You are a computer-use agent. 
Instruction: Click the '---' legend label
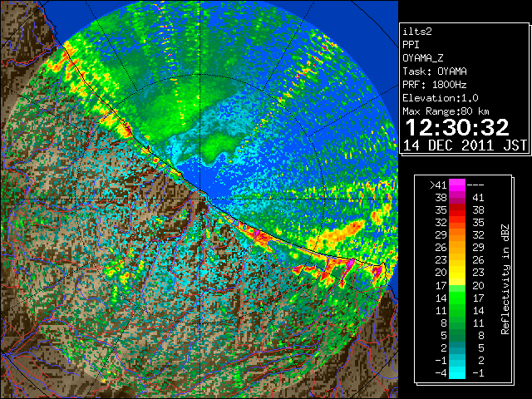pyautogui.click(x=475, y=185)
